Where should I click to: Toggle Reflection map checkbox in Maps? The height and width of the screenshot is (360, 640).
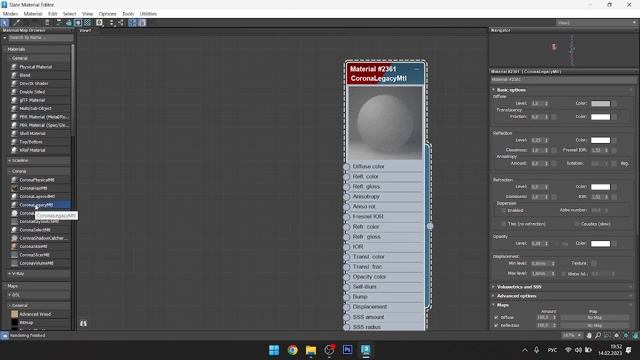[x=496, y=325]
